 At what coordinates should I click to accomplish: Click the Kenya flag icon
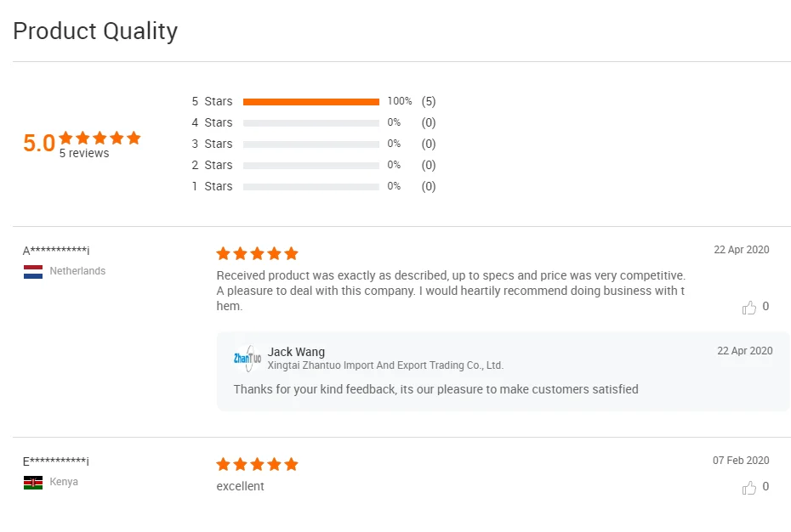coord(33,483)
